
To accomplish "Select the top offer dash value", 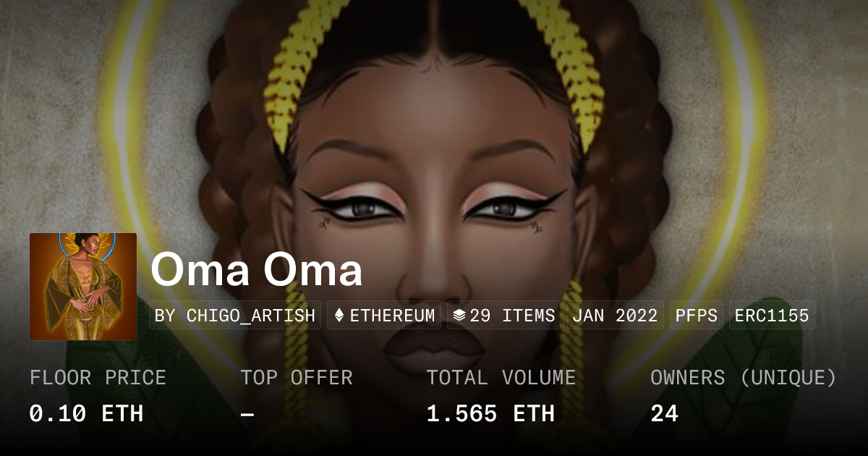I will click(x=247, y=414).
